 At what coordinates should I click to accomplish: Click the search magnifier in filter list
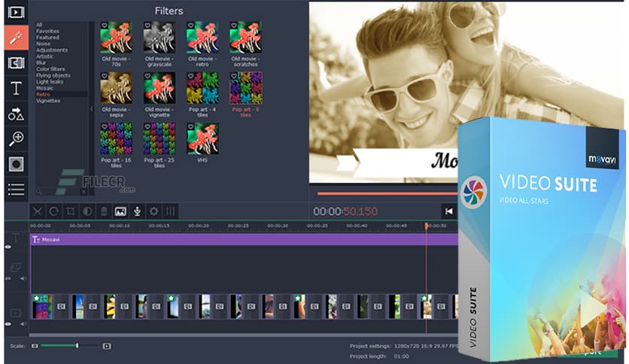click(x=39, y=192)
